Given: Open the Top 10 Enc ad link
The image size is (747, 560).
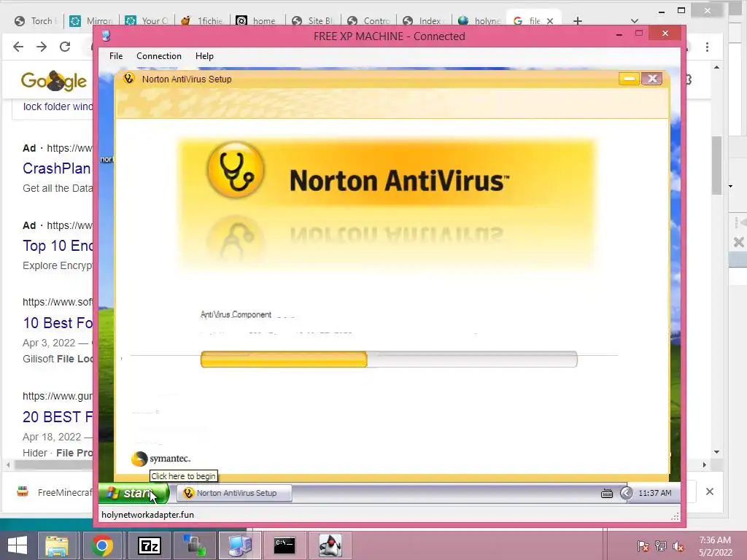Looking at the screenshot, I should point(58,246).
